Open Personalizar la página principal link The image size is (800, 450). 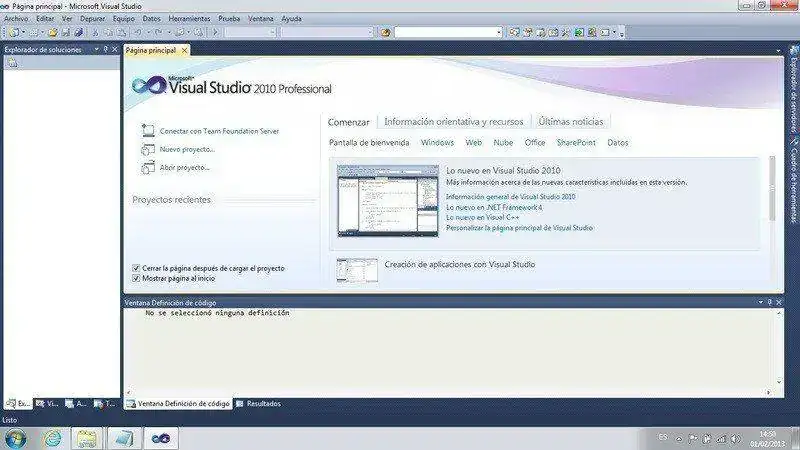[x=519, y=228]
